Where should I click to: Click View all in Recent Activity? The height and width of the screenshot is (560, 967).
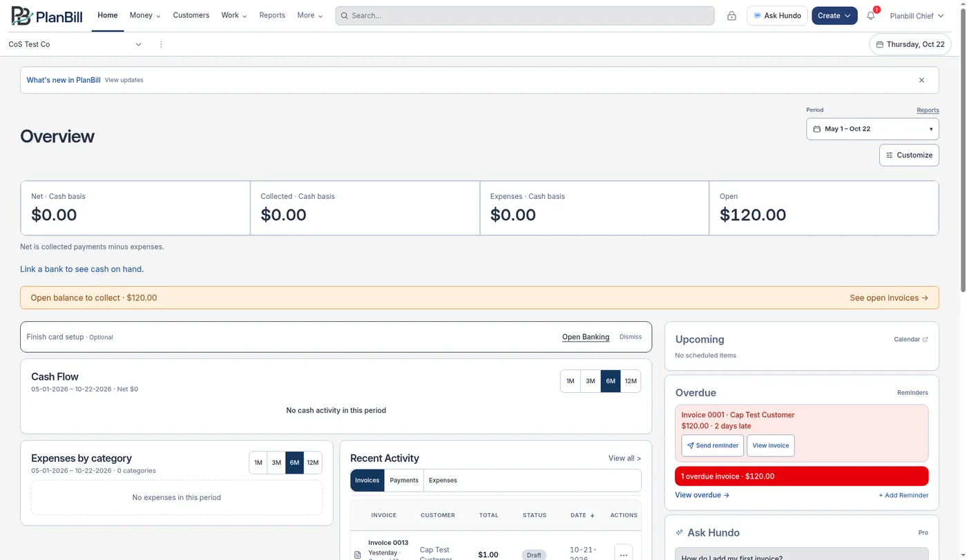(x=624, y=458)
